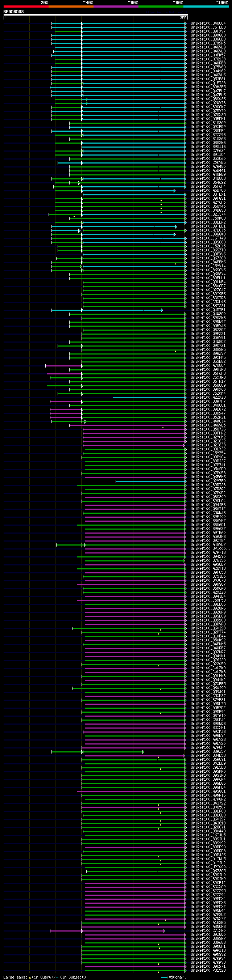
Task: Open hit UniRef100_Q7X9N5
Action: pyautogui.click(x=208, y=43)
